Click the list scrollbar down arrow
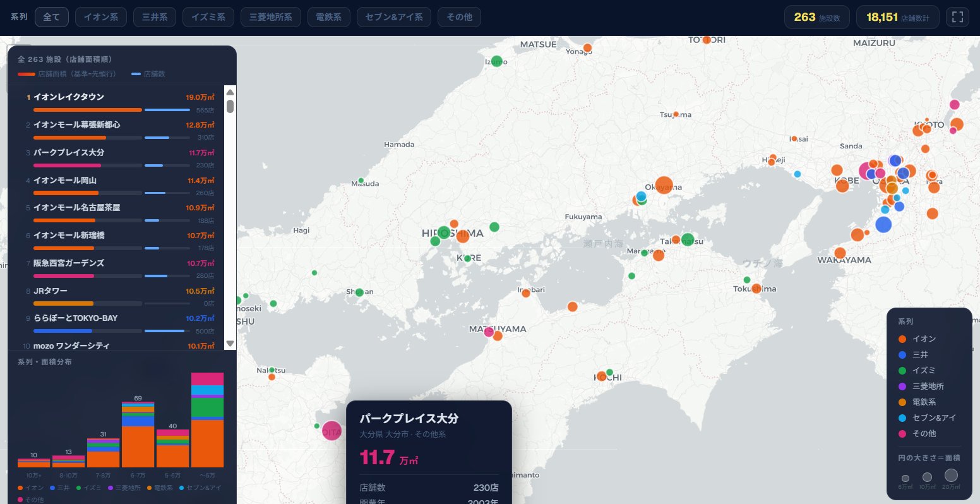Image resolution: width=980 pixels, height=504 pixels. 230,344
